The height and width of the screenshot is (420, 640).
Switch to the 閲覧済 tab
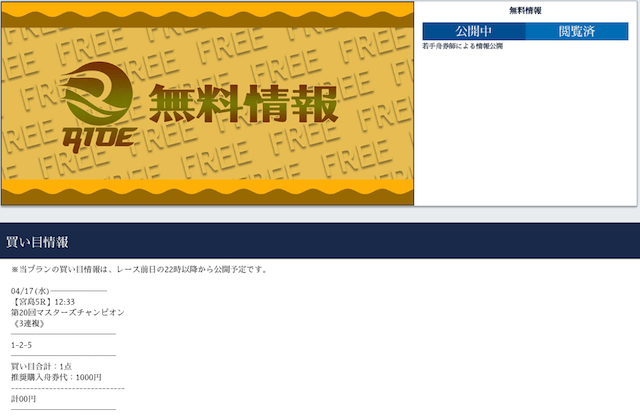coord(577,31)
